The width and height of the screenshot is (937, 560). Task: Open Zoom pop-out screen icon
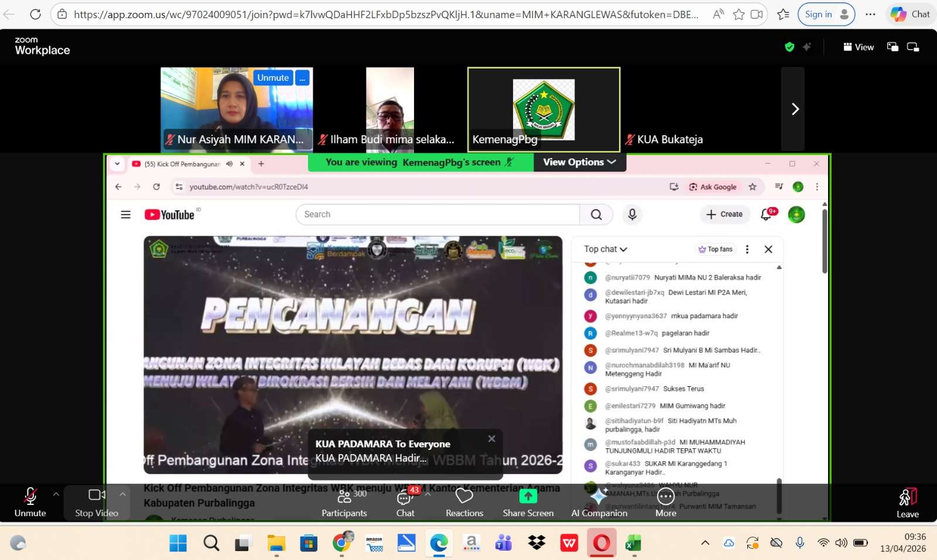click(x=913, y=47)
